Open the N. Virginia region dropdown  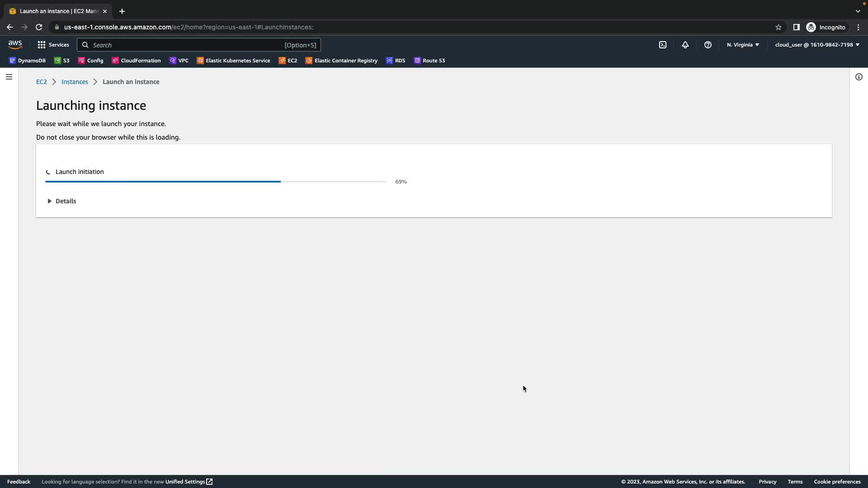(x=743, y=45)
